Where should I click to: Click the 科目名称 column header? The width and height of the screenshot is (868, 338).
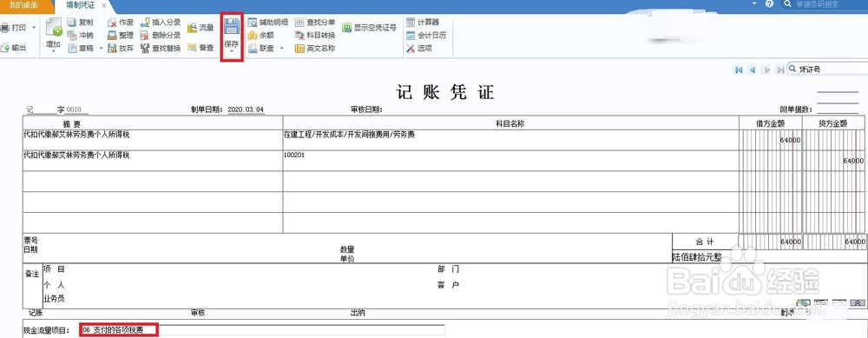point(511,123)
